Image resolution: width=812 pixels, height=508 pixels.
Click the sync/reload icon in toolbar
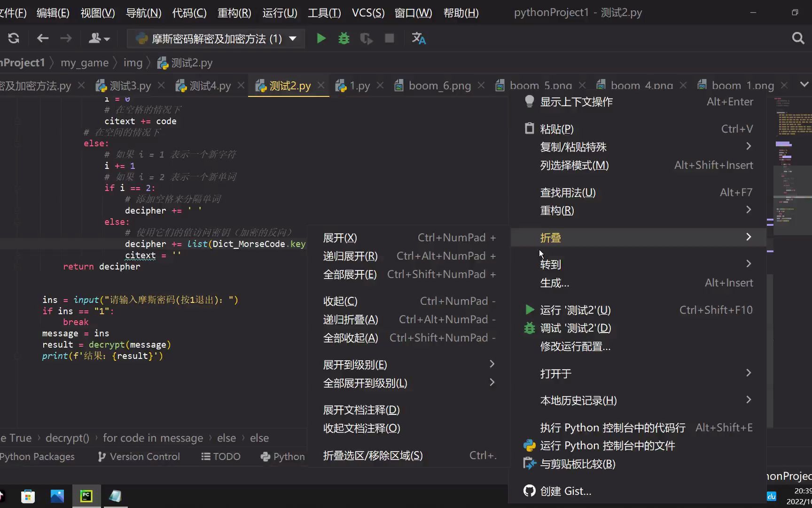point(14,39)
